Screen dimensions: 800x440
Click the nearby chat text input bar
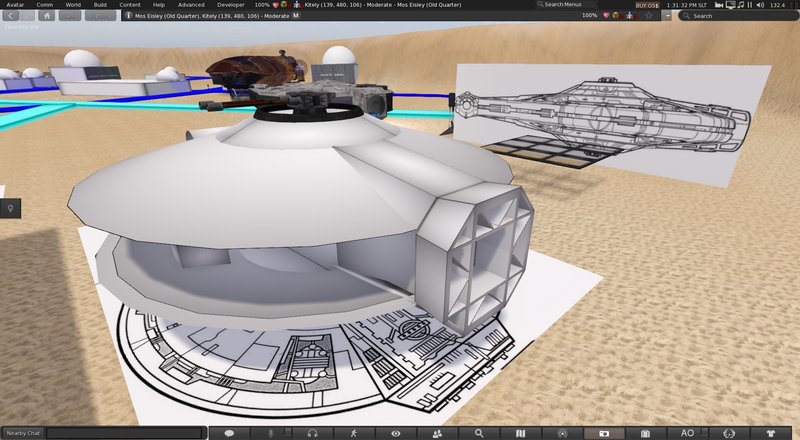[126, 433]
